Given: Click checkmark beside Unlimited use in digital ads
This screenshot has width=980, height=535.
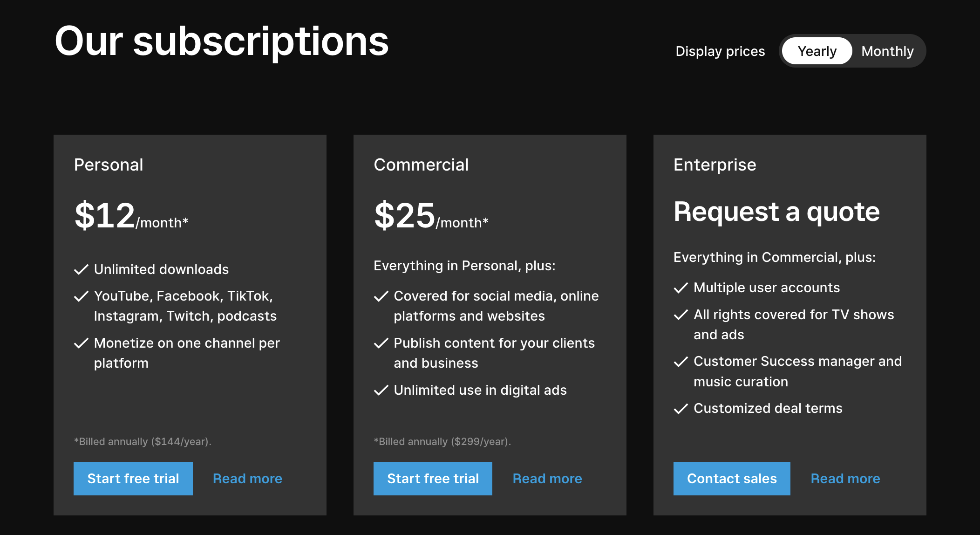Looking at the screenshot, I should (381, 391).
